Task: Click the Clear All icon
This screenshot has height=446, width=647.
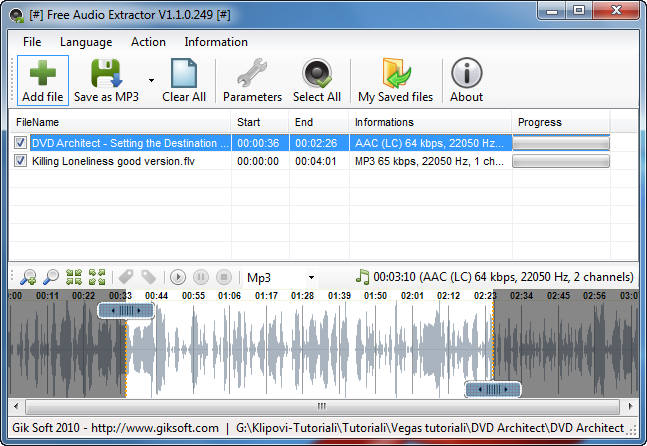Action: coord(184,73)
